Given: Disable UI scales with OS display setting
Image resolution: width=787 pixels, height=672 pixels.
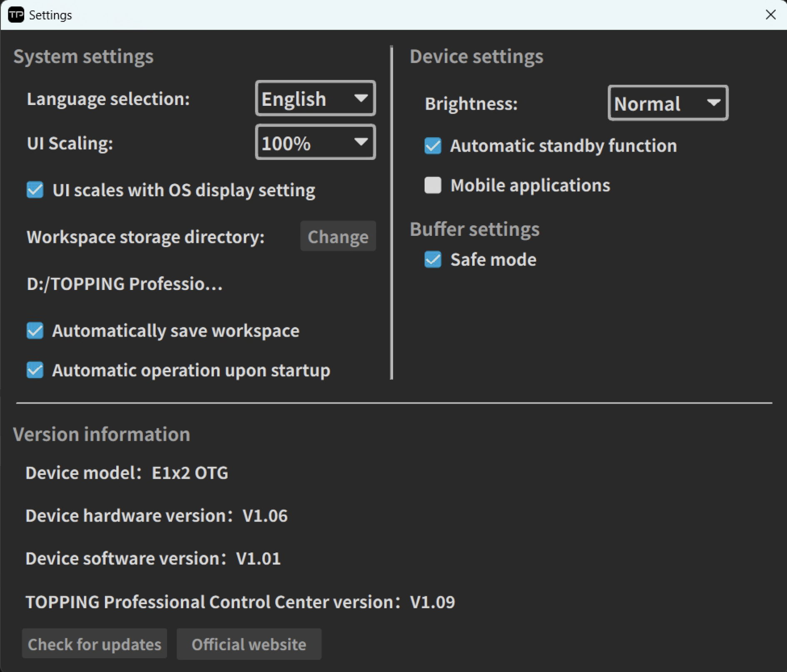Looking at the screenshot, I should [x=35, y=190].
